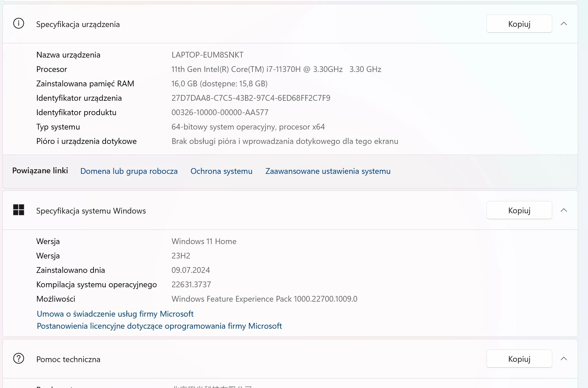Open the Ochrona systemu link
Viewport: 588px width, 388px height.
[x=221, y=171]
